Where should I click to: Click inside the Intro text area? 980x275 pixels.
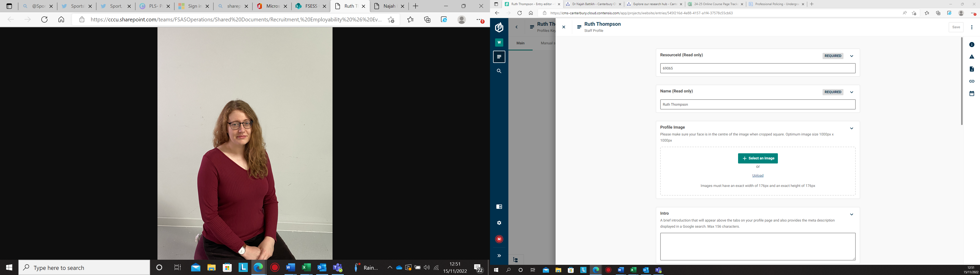pos(757,246)
